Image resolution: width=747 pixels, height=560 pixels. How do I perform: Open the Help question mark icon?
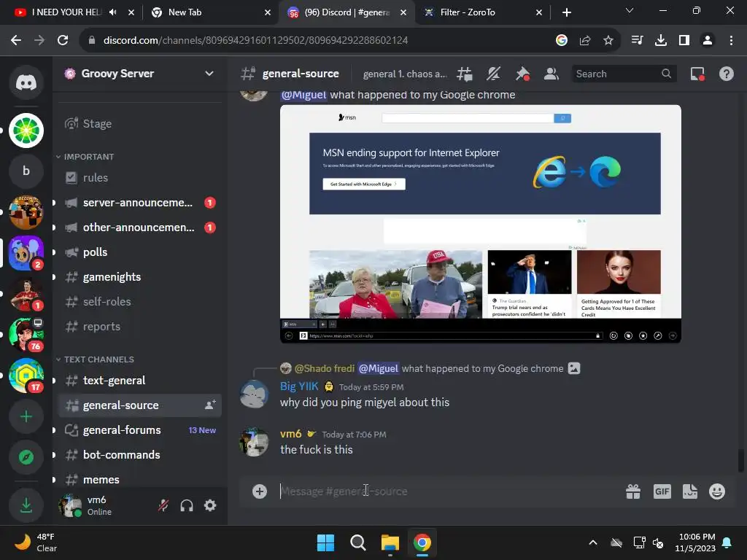(x=726, y=74)
